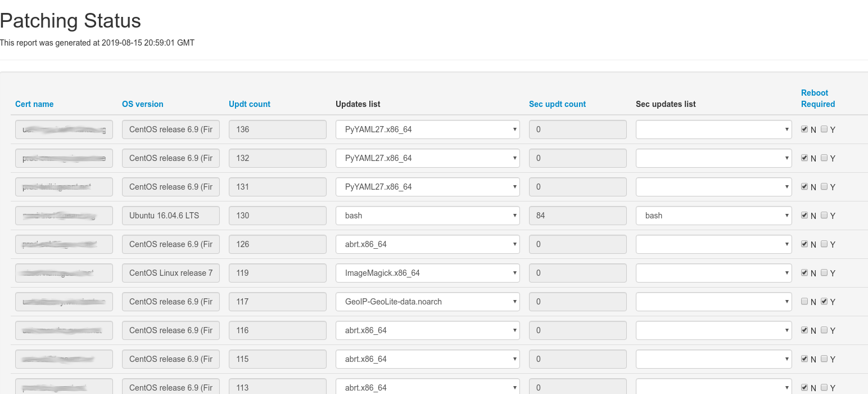This screenshot has width=868, height=394.
Task: Expand the bash Sec updates list dropdown
Action: click(x=714, y=216)
